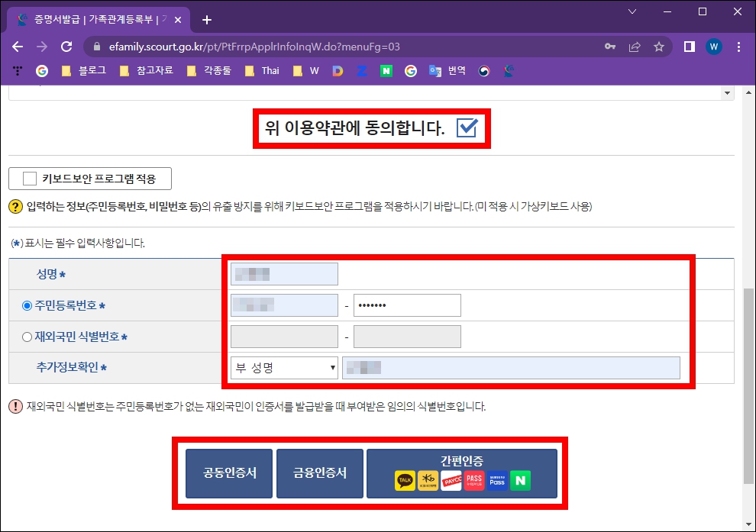756x532 pixels.
Task: Select the green Naver authentication icon
Action: 520,479
